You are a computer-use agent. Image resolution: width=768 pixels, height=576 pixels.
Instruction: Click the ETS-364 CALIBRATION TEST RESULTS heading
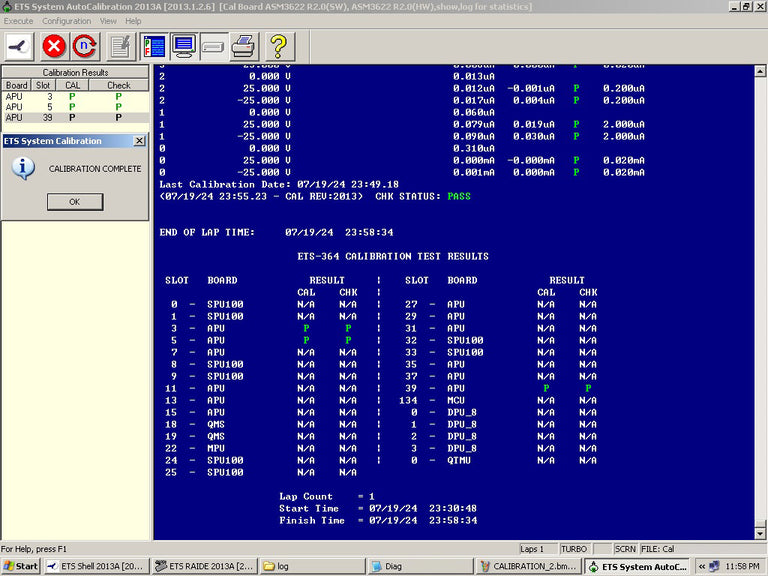point(393,257)
